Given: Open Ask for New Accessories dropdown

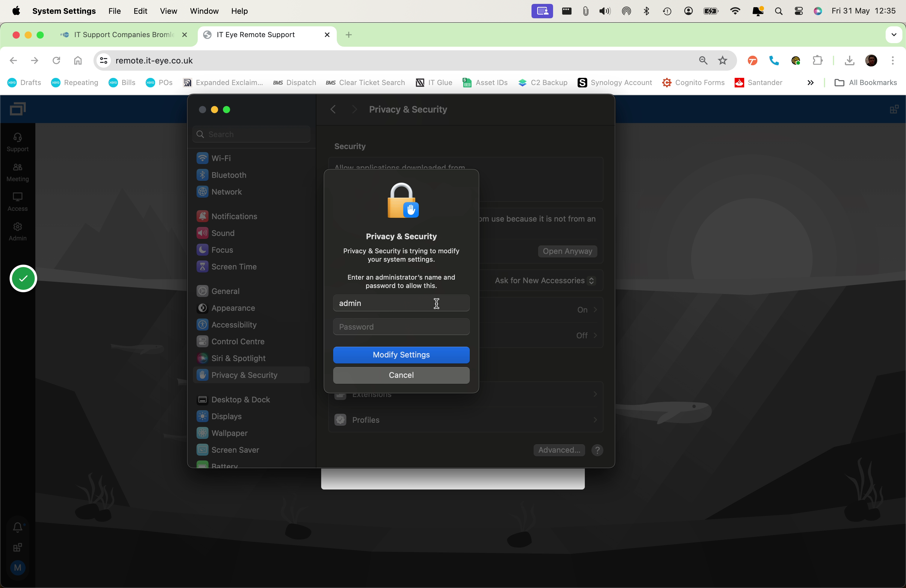Looking at the screenshot, I should pos(544,280).
